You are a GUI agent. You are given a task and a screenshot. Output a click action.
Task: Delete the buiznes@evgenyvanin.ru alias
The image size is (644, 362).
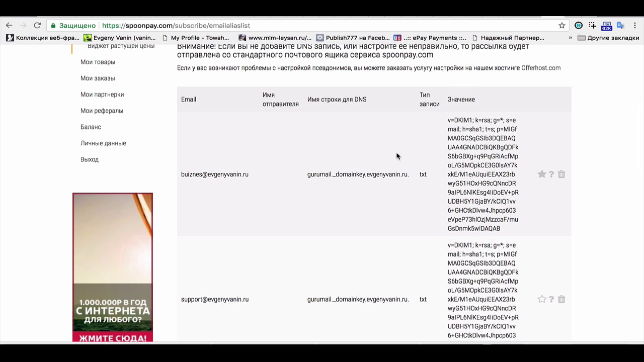(561, 174)
